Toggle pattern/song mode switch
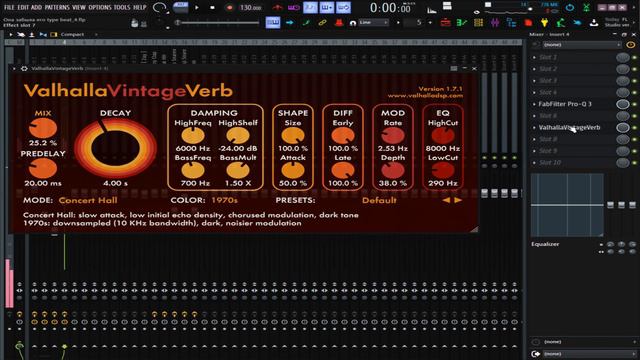 click(180, 7)
